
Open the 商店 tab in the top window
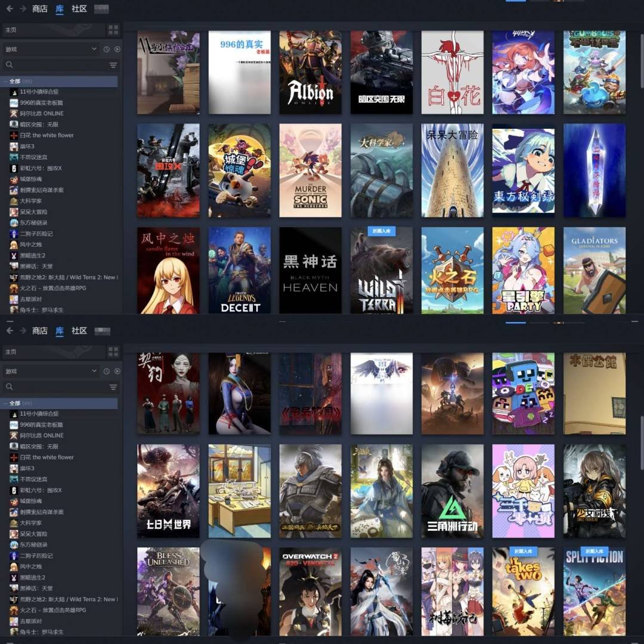click(40, 9)
